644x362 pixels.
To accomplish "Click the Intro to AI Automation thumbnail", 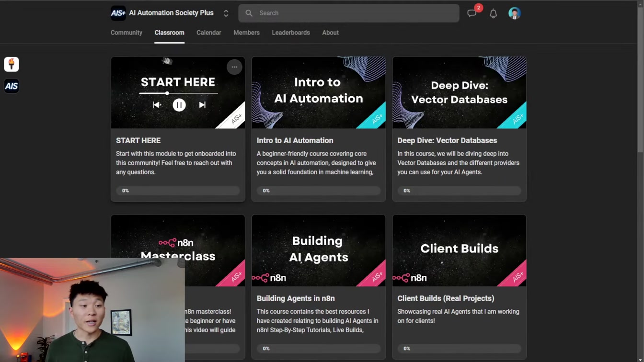I will 319,92.
